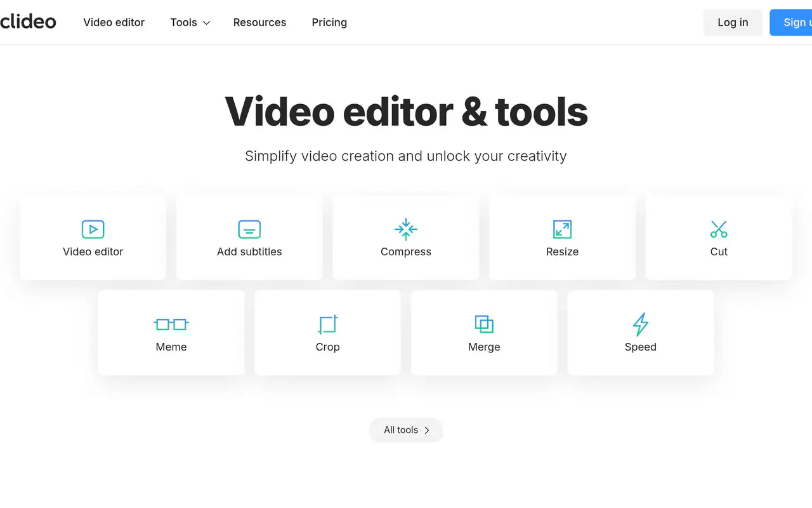The width and height of the screenshot is (812, 508).
Task: Select the 'Resize' card label
Action: click(562, 251)
